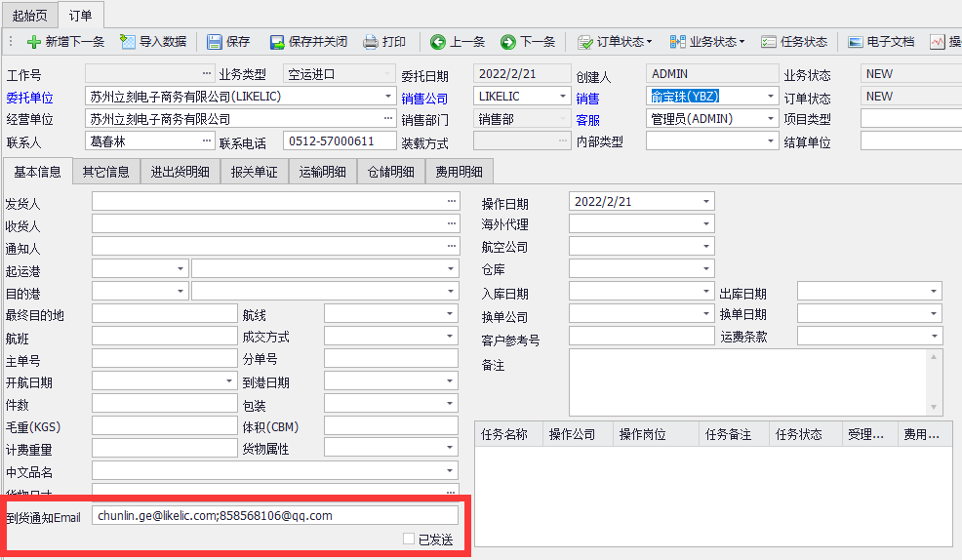Click the 保存并关闭 toolbar icon
Viewport: 962px width, 560px height.
277,42
